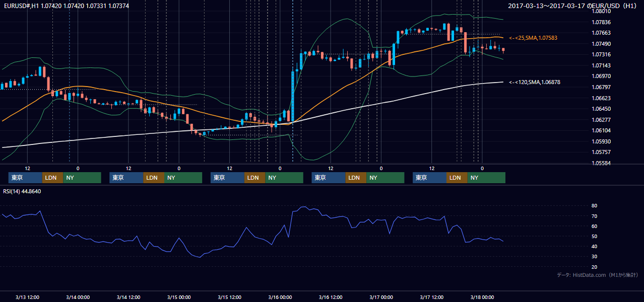Click the 3/15 00:00 time axis label

point(179,297)
